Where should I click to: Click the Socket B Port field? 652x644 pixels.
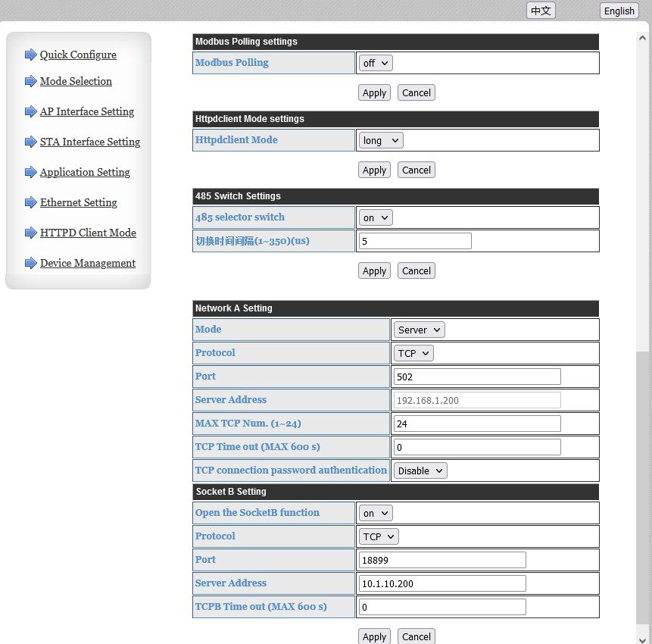tap(442, 561)
